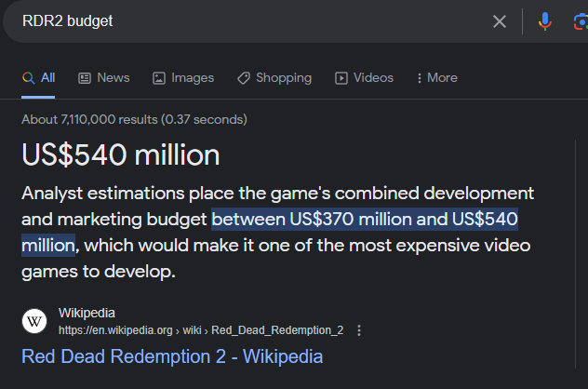Screen dimensions: 588x389
Task: Click the Wikipedia site name
Action: 87,313
